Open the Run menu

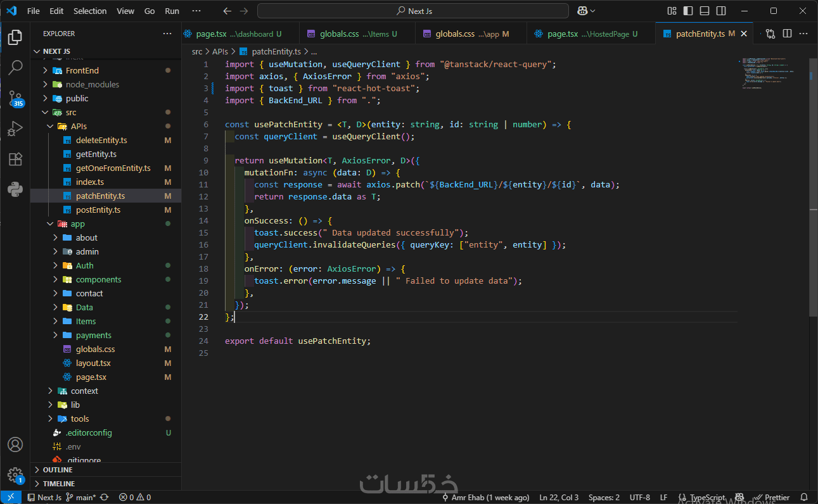(x=172, y=11)
